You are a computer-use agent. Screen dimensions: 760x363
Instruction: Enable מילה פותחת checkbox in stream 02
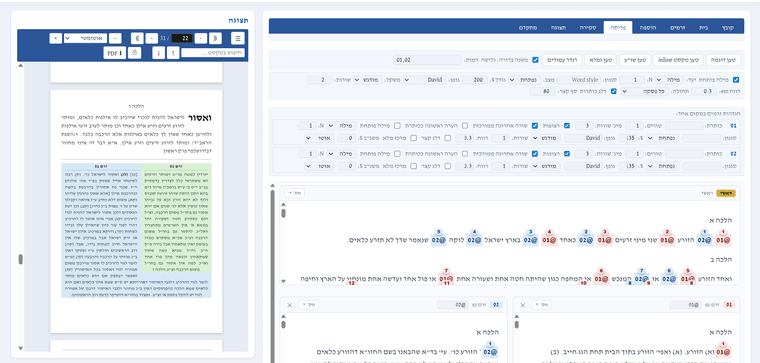397,154
